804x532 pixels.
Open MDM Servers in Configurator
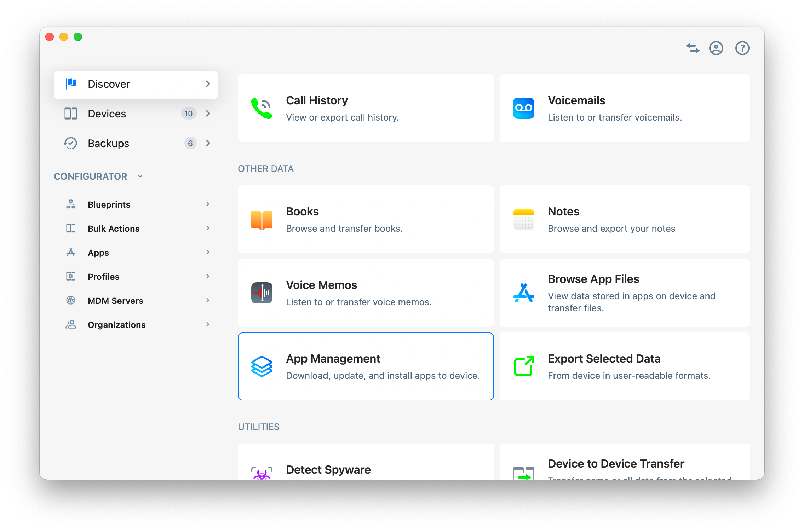136,301
